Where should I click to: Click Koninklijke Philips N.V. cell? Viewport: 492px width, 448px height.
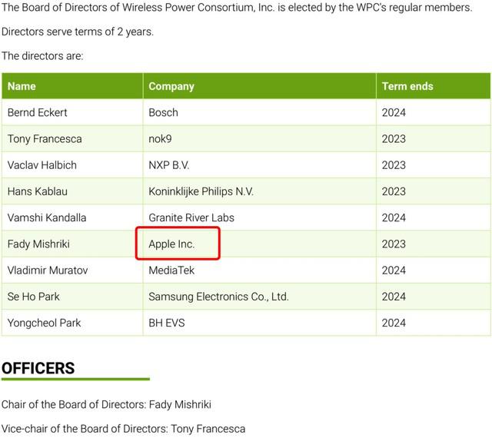click(260, 191)
